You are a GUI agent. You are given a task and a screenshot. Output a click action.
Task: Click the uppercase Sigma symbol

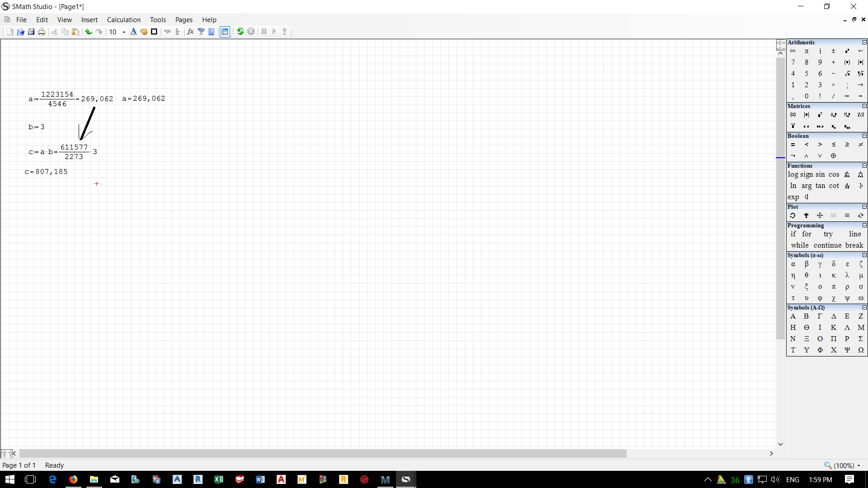[861, 339]
